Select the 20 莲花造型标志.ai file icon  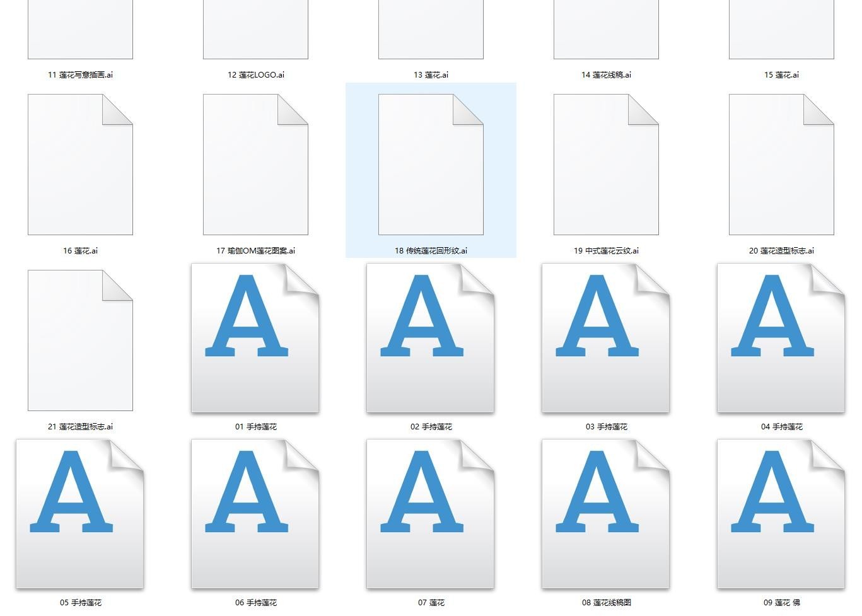click(781, 165)
